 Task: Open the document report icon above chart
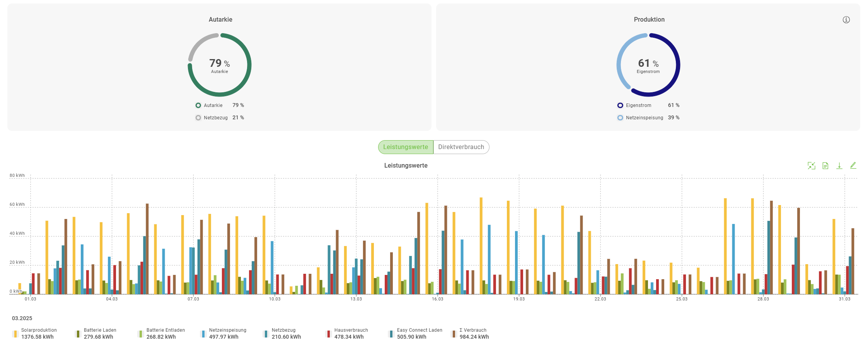(x=825, y=166)
